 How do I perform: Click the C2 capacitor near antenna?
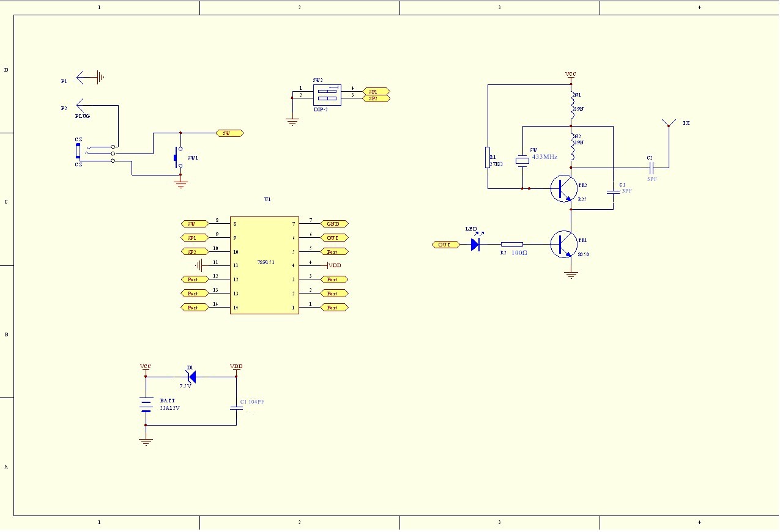650,166
